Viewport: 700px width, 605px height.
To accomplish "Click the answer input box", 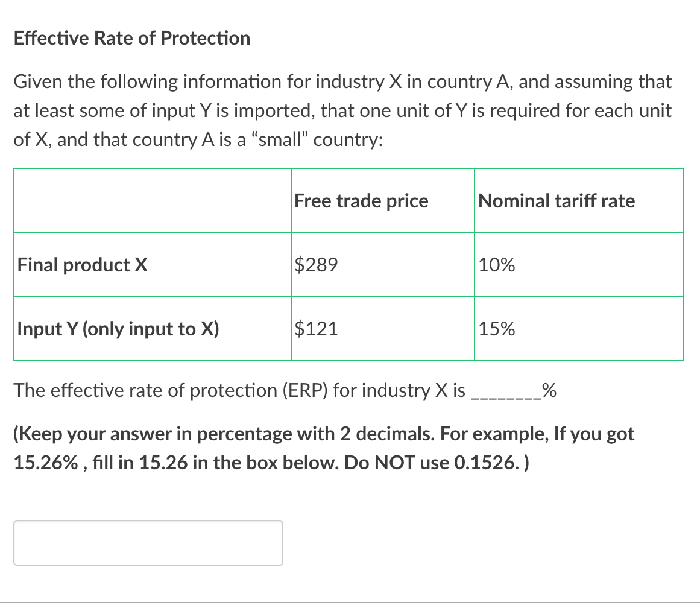I will tap(148, 542).
